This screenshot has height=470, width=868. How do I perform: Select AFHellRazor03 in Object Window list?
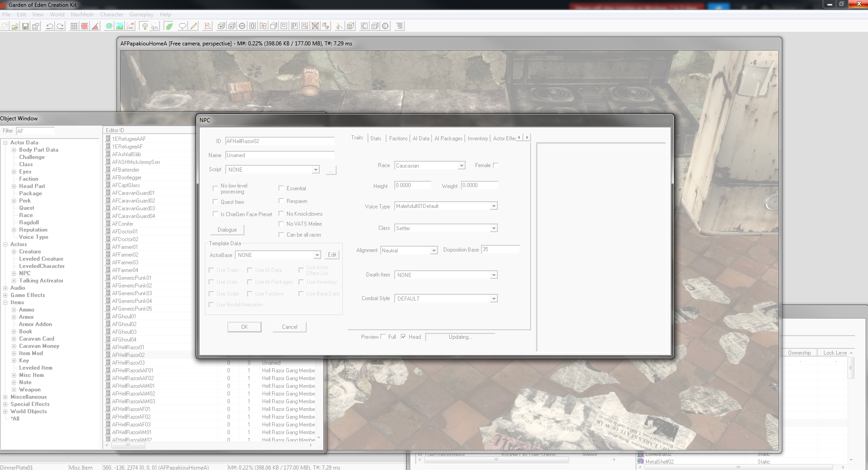tap(129, 363)
